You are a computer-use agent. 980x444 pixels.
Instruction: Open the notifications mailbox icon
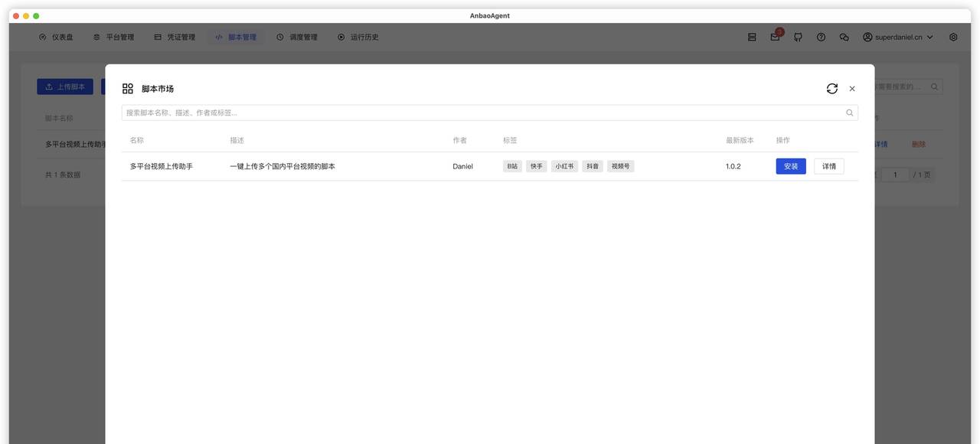[x=773, y=35]
